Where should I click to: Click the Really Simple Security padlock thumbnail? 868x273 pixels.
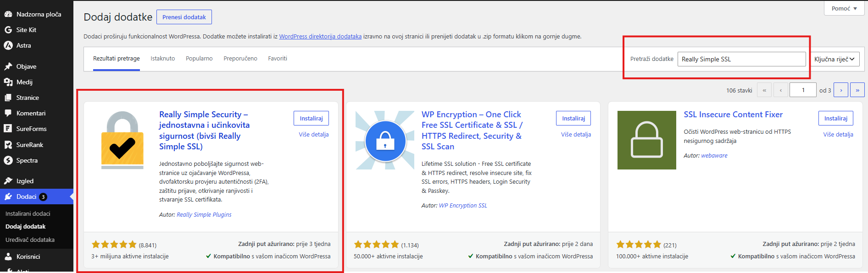122,140
